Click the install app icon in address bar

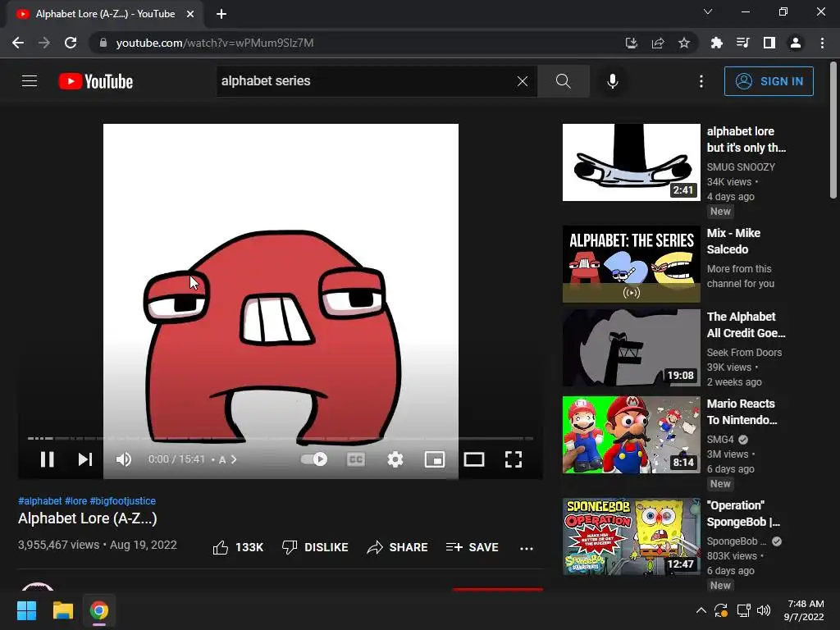point(632,43)
